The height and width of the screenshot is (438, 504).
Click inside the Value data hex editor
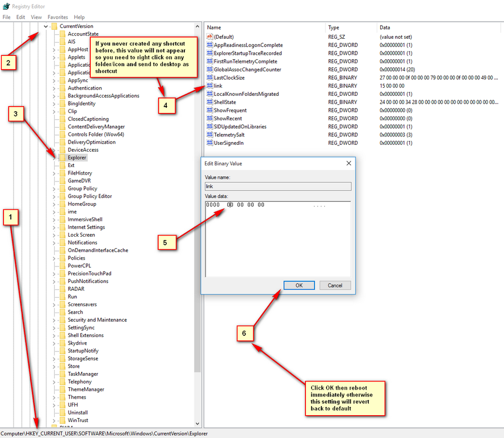[x=278, y=239]
